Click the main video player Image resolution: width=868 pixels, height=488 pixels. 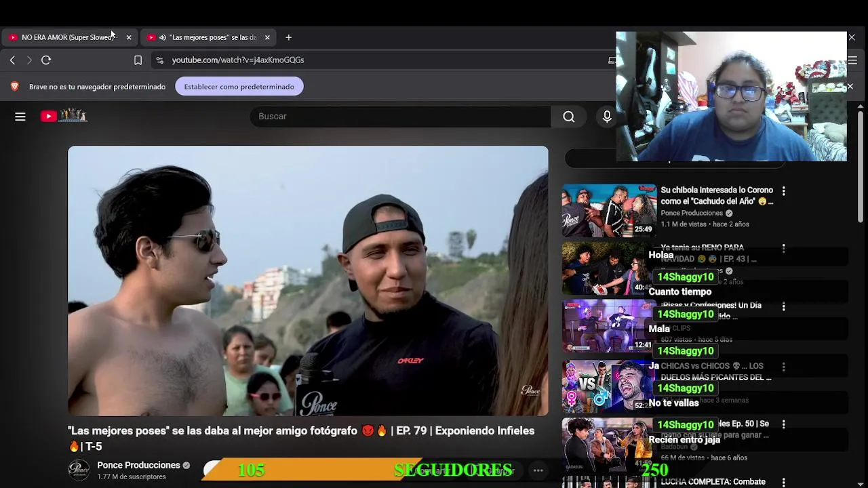click(308, 281)
